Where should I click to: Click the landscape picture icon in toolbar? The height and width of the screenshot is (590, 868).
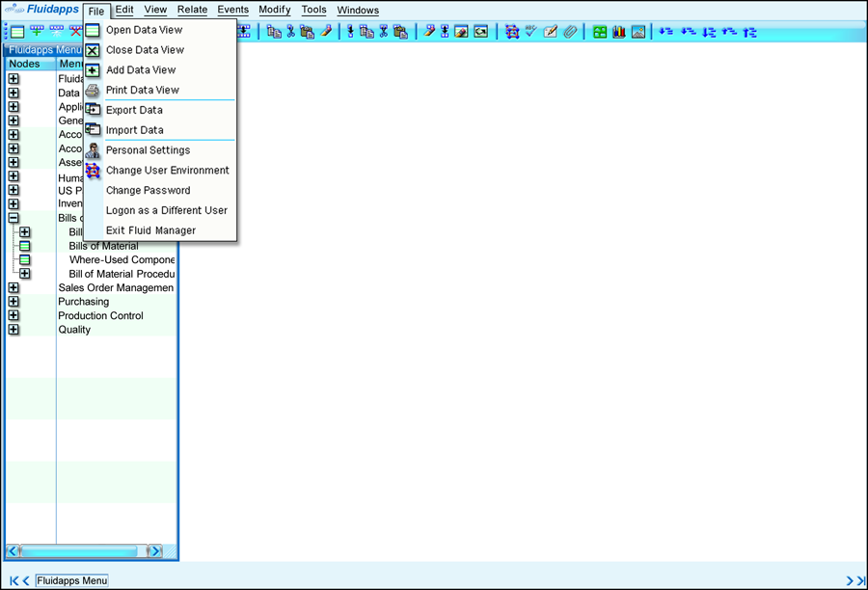pos(638,32)
